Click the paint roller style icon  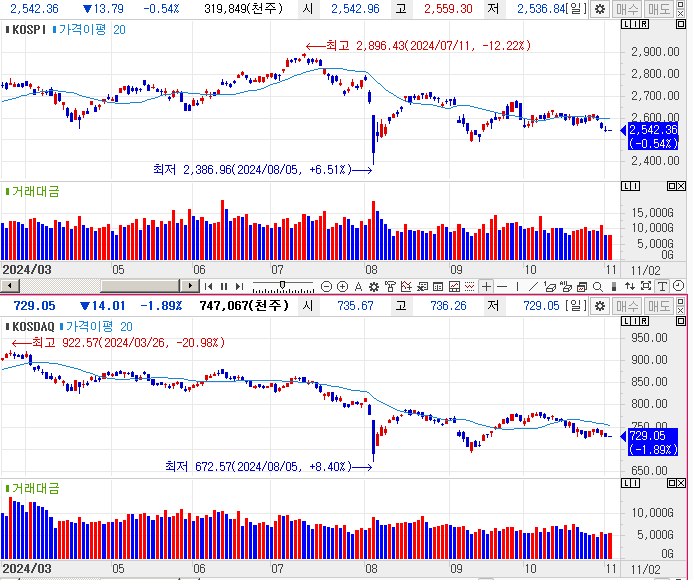point(390,286)
